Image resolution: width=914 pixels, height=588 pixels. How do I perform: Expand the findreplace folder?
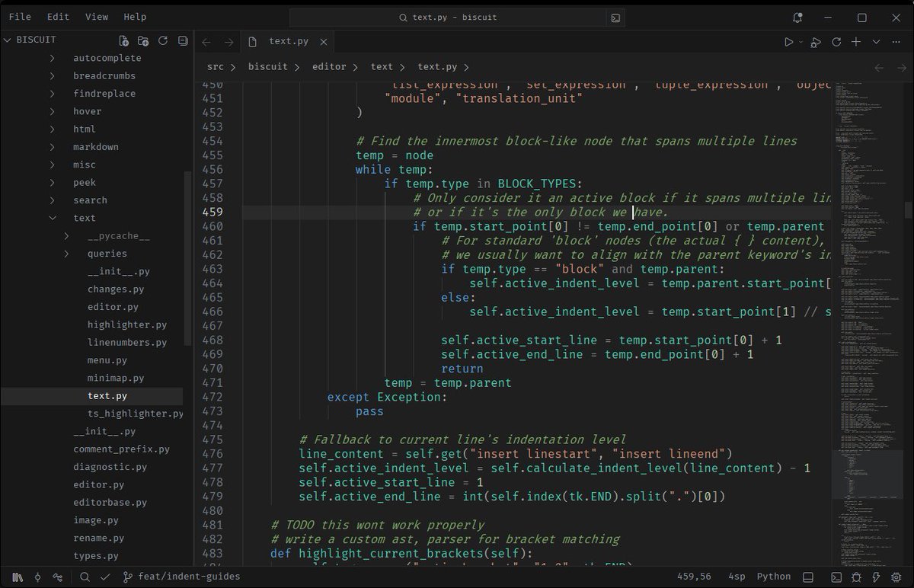tap(53, 94)
